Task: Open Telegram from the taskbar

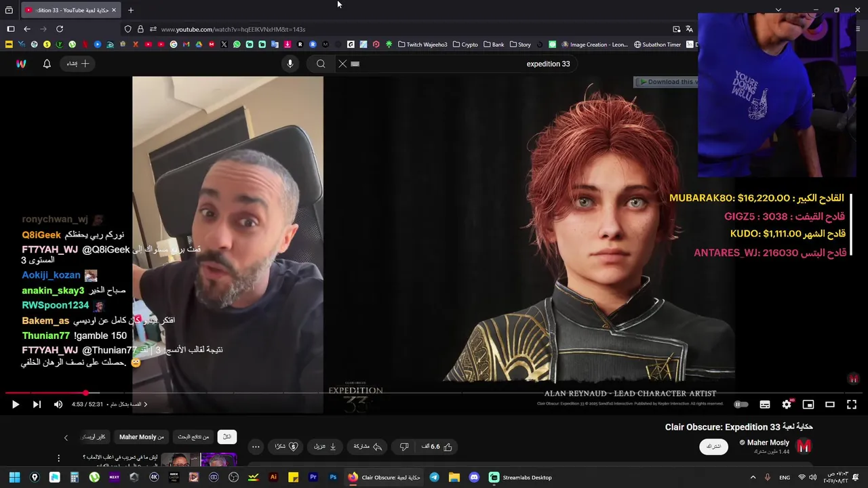Action: (x=434, y=477)
